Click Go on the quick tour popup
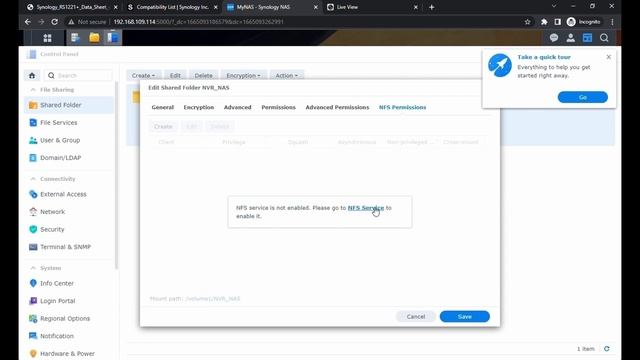The height and width of the screenshot is (360, 640). [x=582, y=97]
